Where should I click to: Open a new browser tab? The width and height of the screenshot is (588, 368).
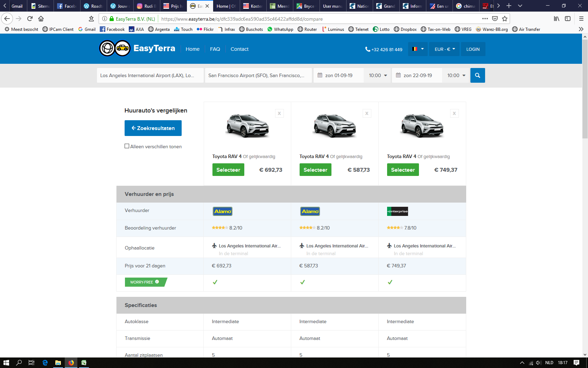509,6
